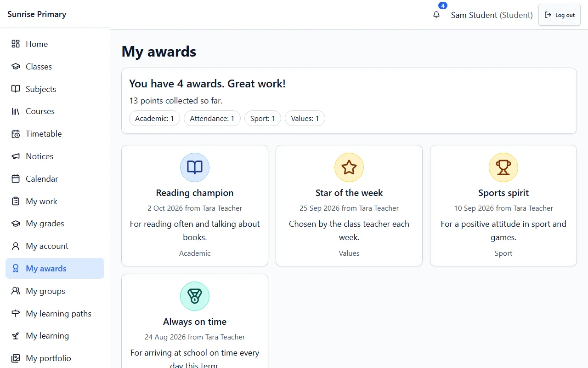
Task: Click the My grades cap icon
Action: [16, 224]
